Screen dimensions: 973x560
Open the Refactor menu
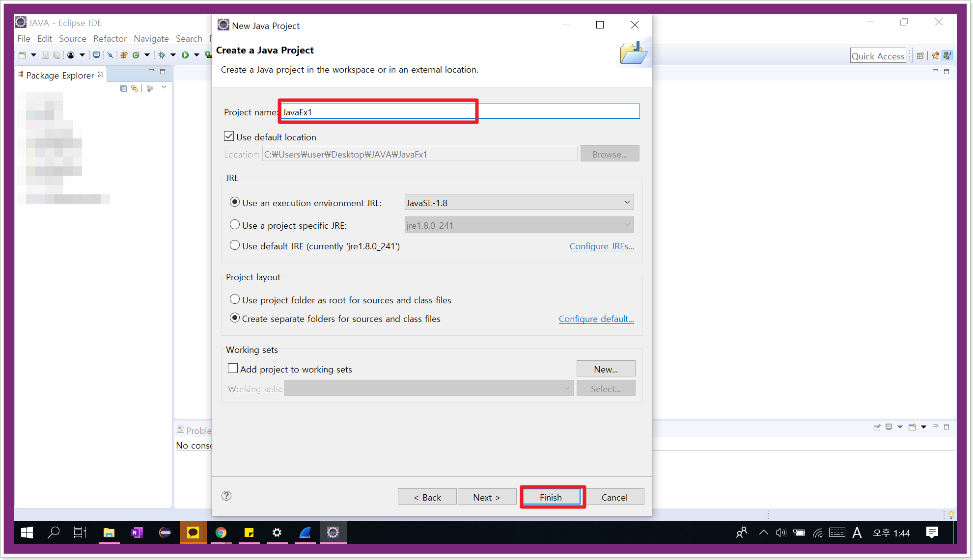click(x=110, y=38)
